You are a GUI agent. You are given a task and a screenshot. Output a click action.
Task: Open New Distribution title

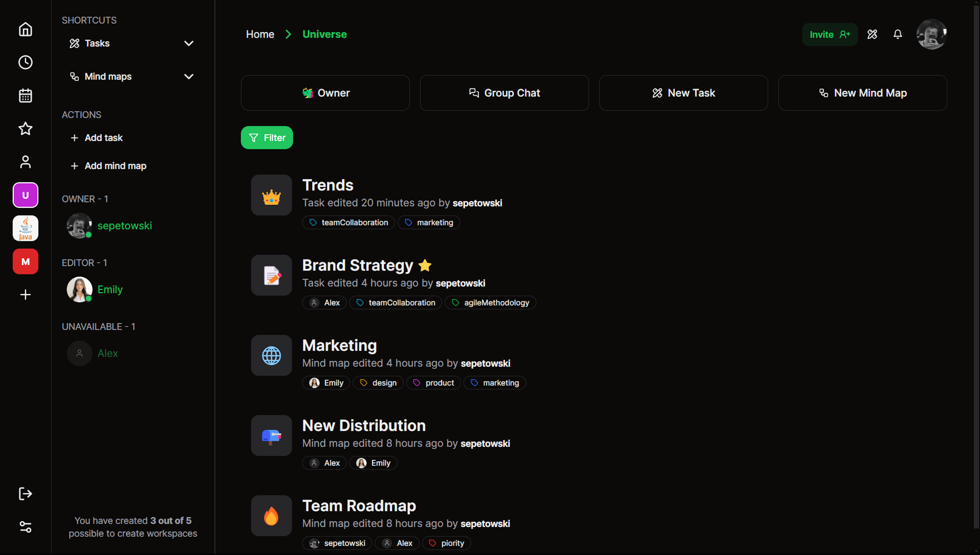[x=364, y=425]
